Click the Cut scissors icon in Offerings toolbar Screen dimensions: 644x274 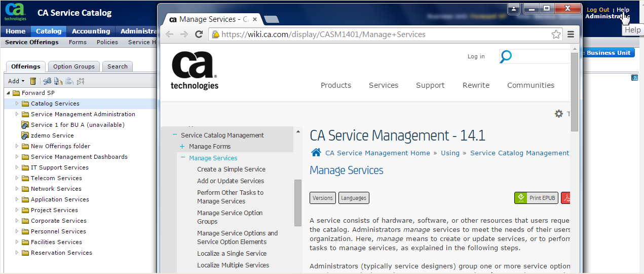coord(47,81)
